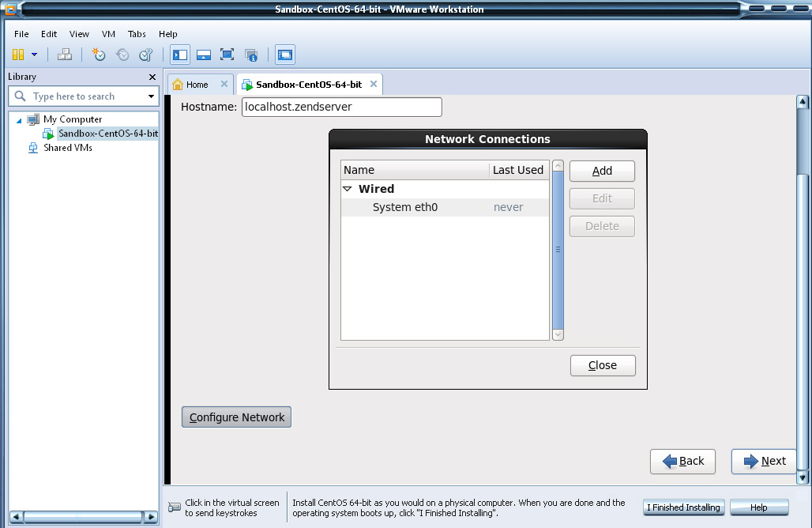Select Sandbox-CentOS-64-bit in the library tree

[107, 133]
